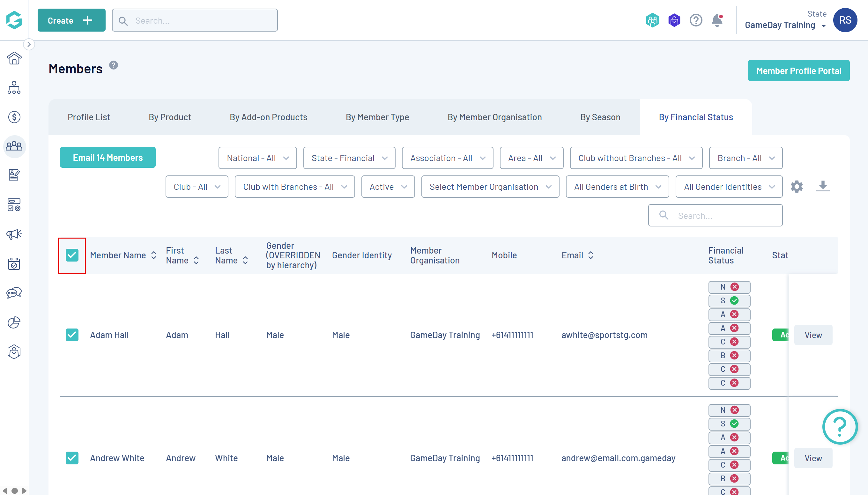Click the help question mark in header

pos(696,20)
